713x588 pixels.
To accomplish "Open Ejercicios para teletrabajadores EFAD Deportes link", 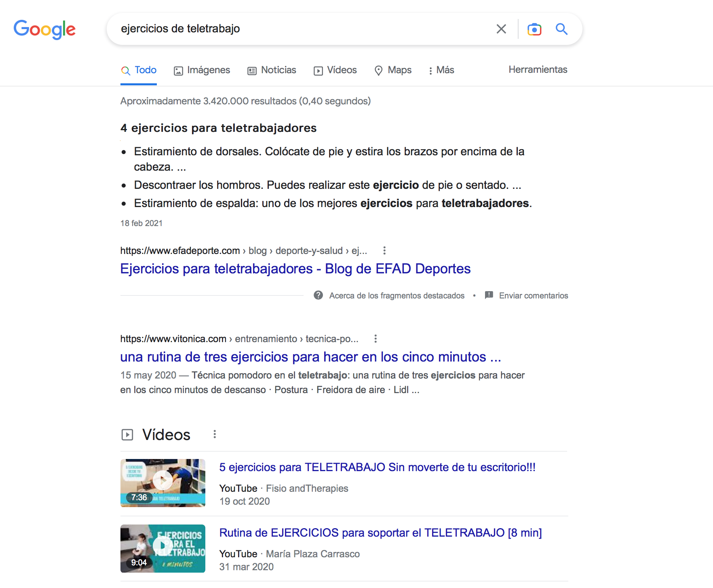I will [x=295, y=269].
